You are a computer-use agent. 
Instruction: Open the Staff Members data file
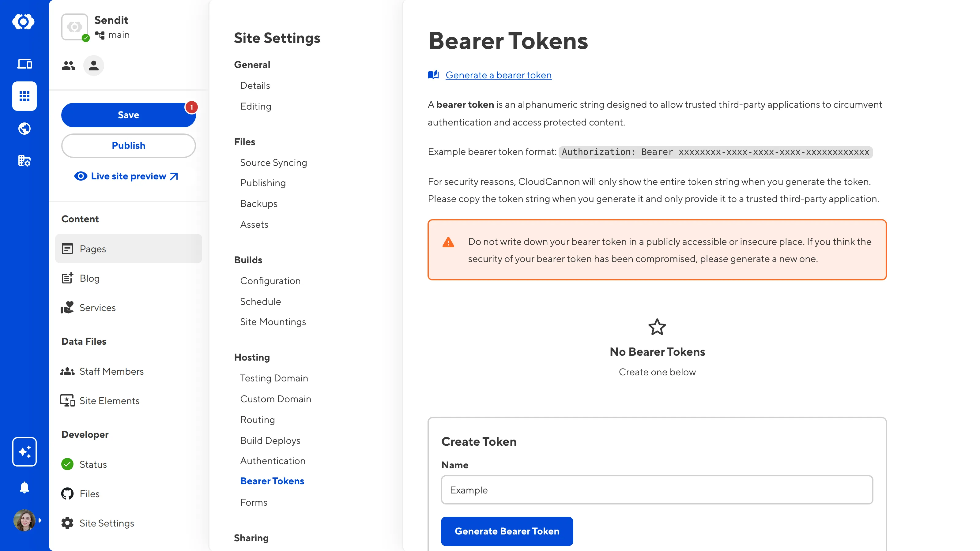(111, 371)
